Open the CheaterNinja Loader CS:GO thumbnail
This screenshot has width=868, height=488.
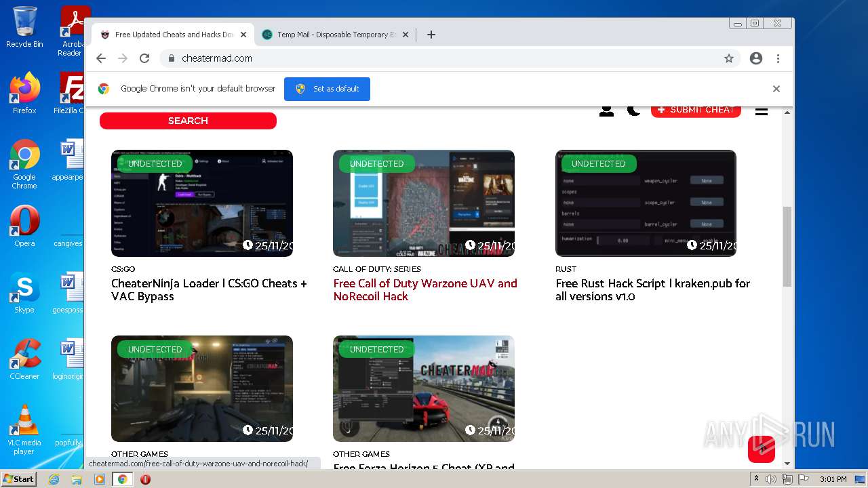202,203
